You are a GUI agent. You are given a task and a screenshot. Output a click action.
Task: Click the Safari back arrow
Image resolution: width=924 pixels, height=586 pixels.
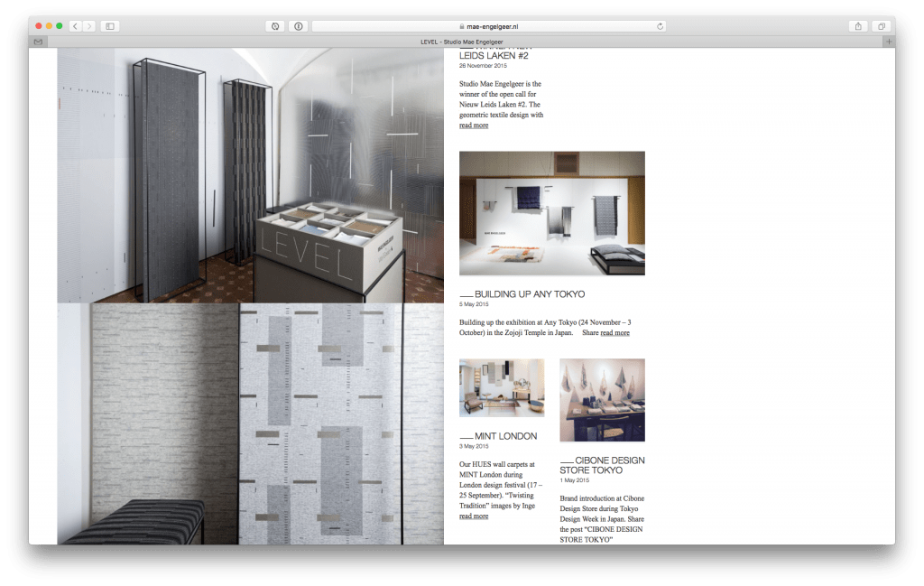[x=75, y=26]
